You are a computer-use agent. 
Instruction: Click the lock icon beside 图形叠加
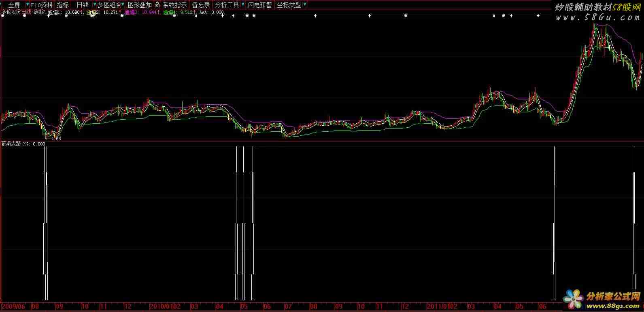[157, 5]
